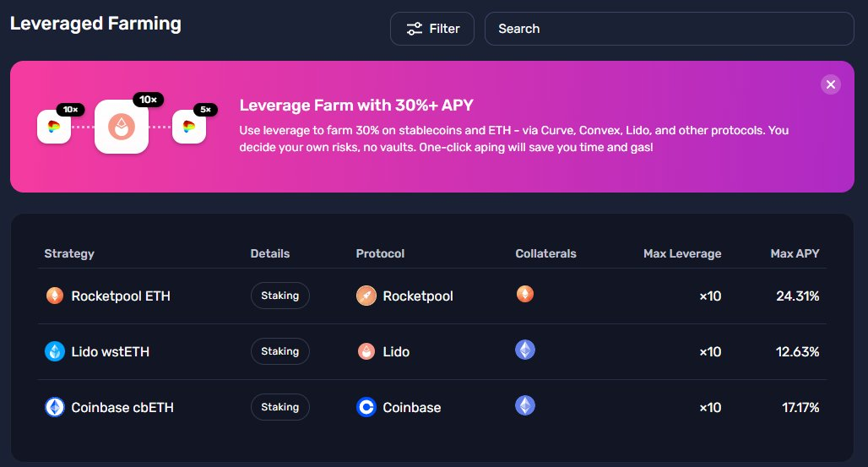The height and width of the screenshot is (467, 868).
Task: Sort by the Max Leverage column header
Action: click(682, 253)
